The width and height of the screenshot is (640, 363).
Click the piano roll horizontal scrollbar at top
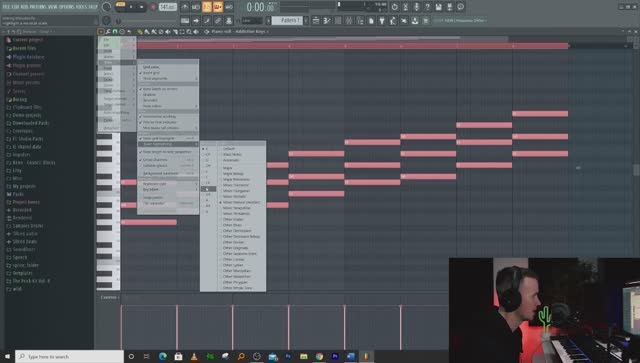(322, 38)
